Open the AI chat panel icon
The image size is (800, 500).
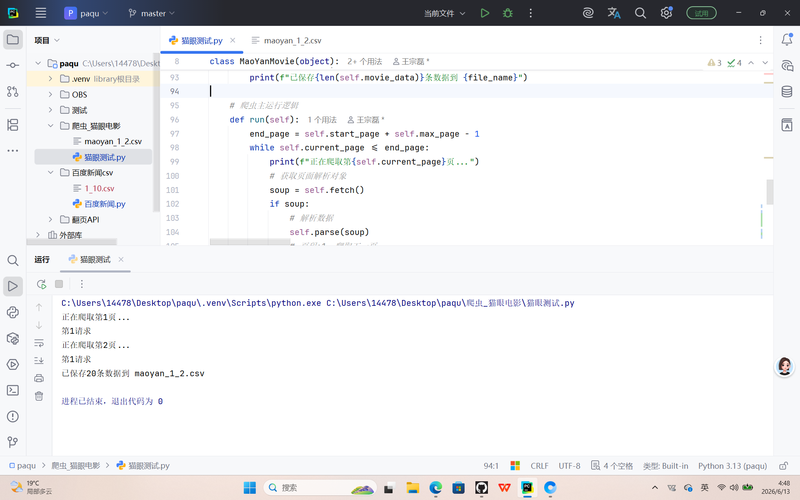[787, 65]
